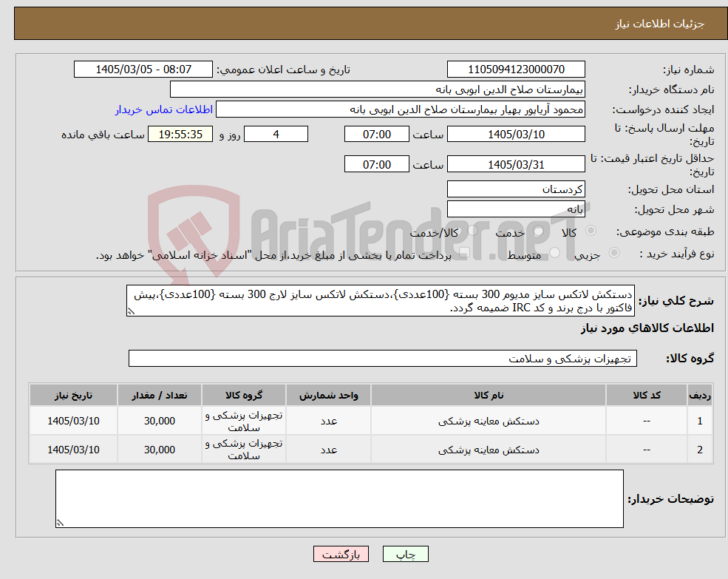Click the price validity date 1405/03/31 field

pos(516,164)
